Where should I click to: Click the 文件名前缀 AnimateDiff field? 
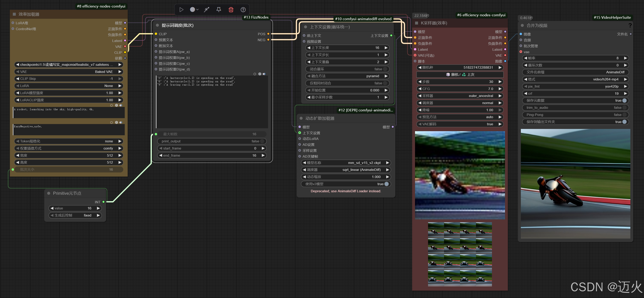click(575, 72)
